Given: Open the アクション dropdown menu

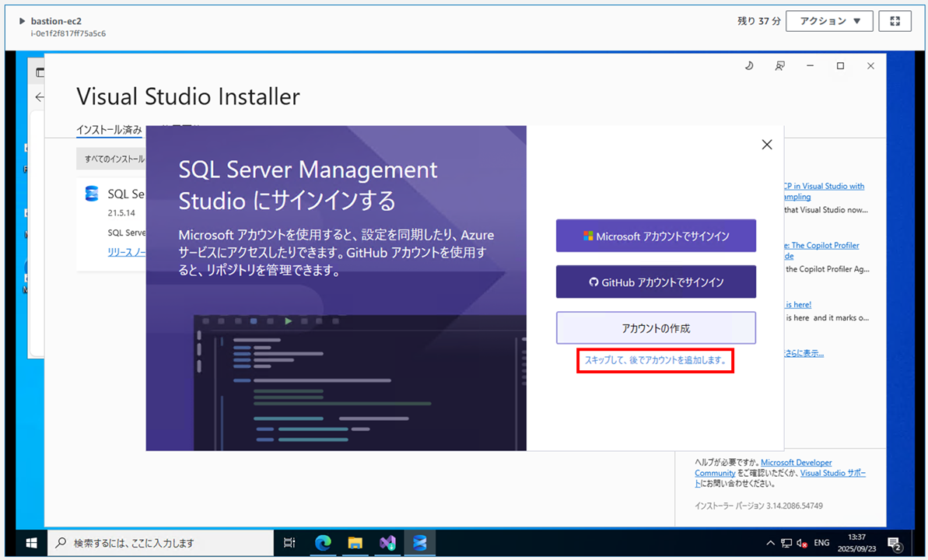Looking at the screenshot, I should click(x=830, y=21).
